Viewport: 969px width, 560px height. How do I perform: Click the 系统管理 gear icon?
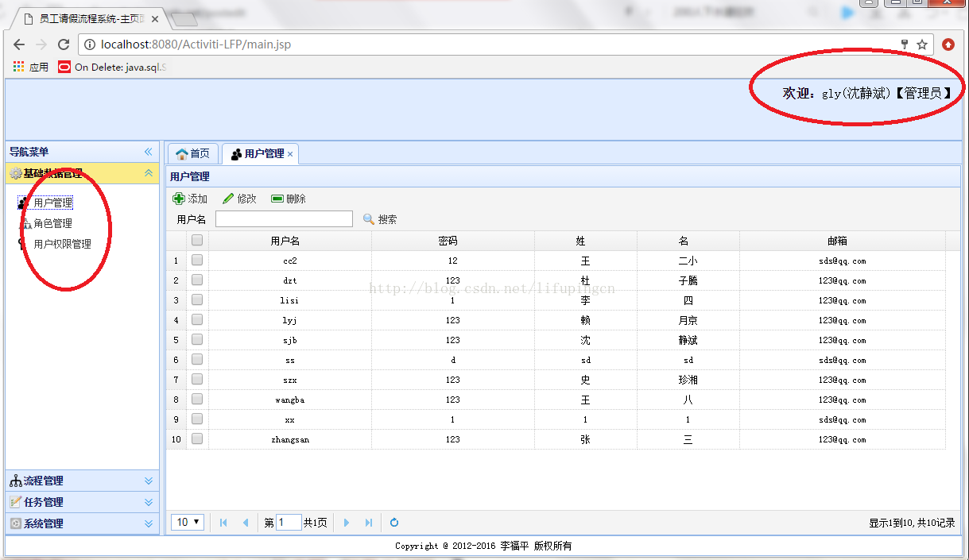pos(16,523)
